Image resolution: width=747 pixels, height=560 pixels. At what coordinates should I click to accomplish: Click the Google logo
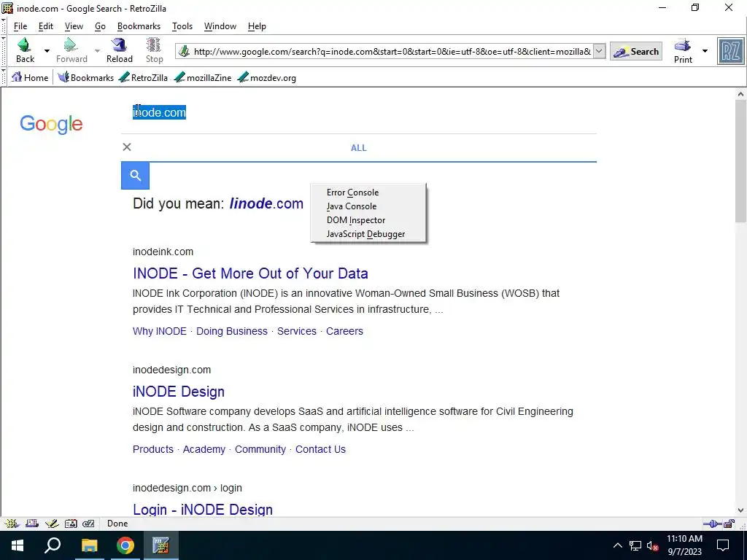(x=51, y=124)
